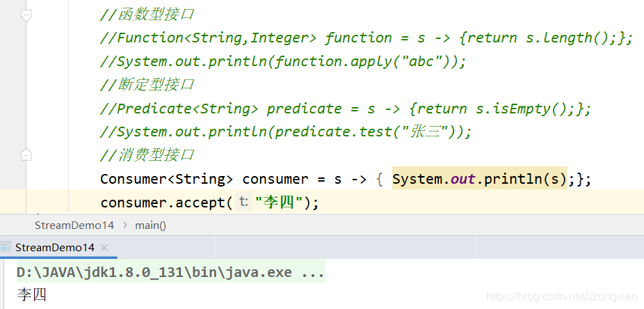Click StreamDemo14 in the breadcrumb bar
This screenshot has height=309, width=644.
pos(74,225)
